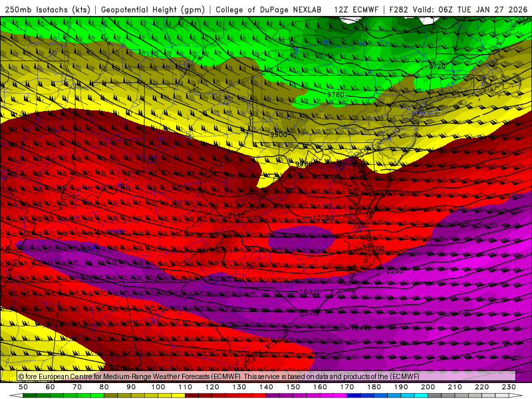Click the 10260 height contour label
Screen dimensions: 532x399
(393, 271)
